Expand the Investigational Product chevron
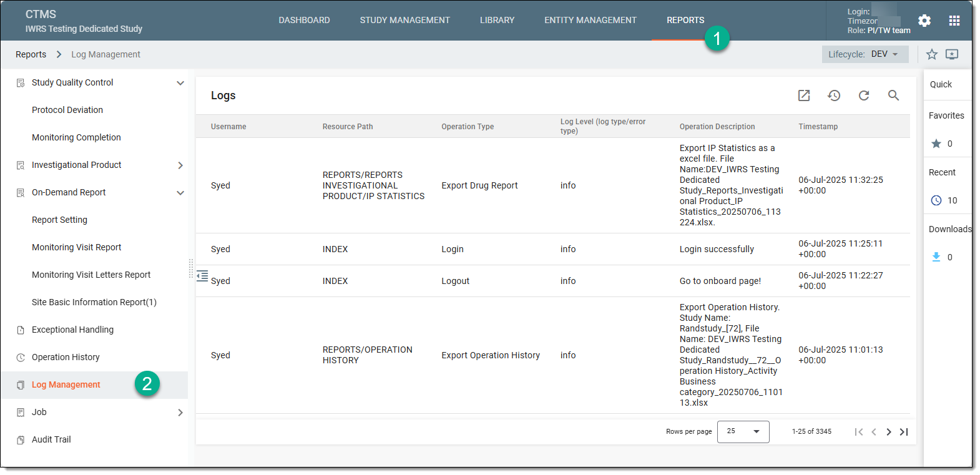This screenshot has height=475, width=980. point(180,165)
